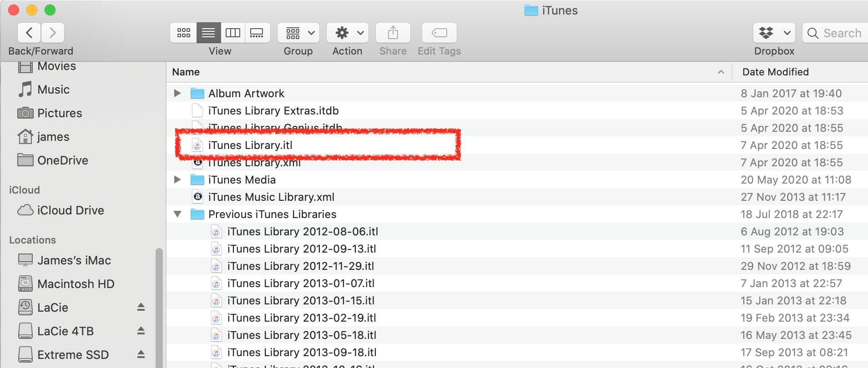
Task: Expand the iTunes Media folder
Action: coord(177,179)
